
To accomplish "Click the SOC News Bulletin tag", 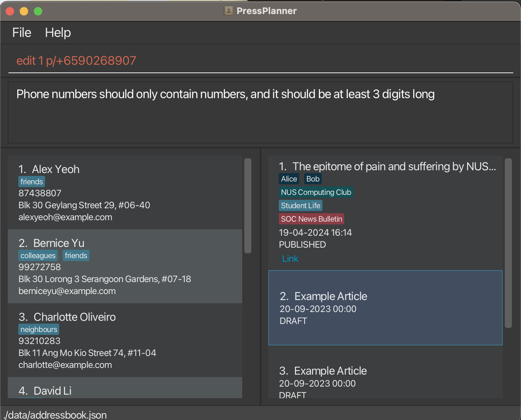I will pos(312,219).
